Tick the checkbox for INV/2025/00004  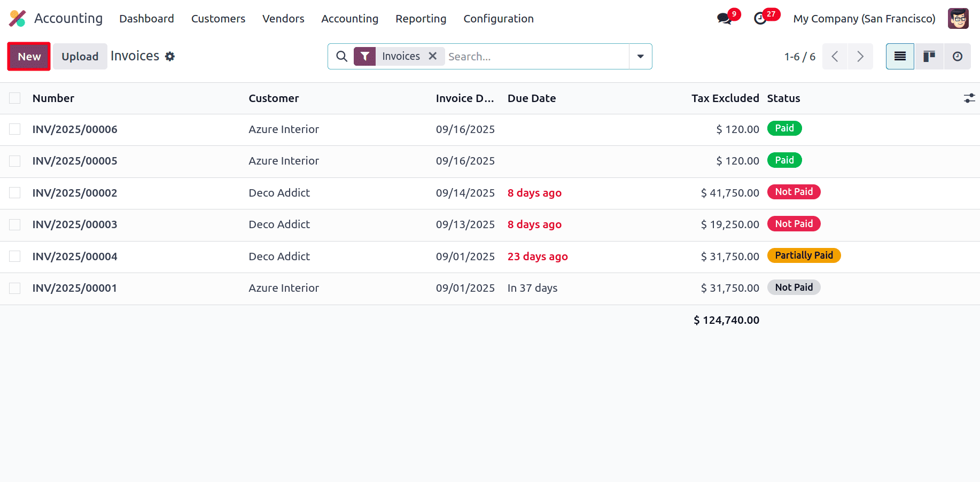15,256
